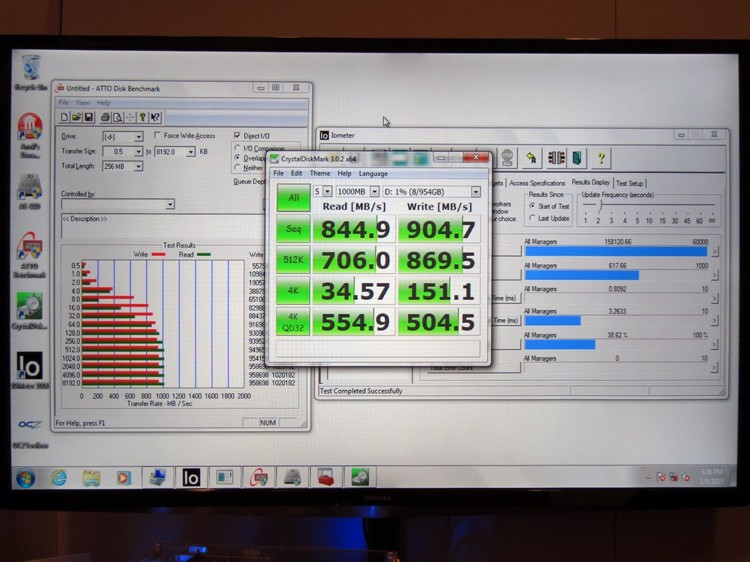Print using the ATTO printer icon
750x562 pixels.
tap(105, 117)
